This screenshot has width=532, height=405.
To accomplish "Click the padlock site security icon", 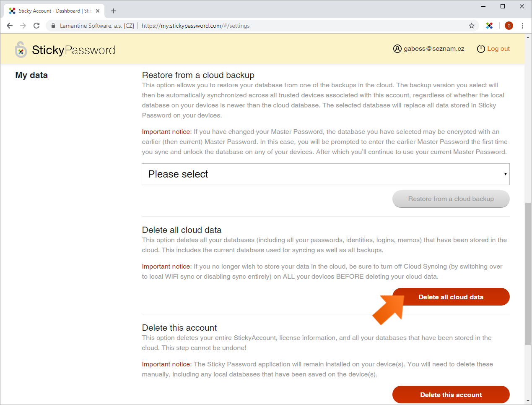I will (x=53, y=26).
